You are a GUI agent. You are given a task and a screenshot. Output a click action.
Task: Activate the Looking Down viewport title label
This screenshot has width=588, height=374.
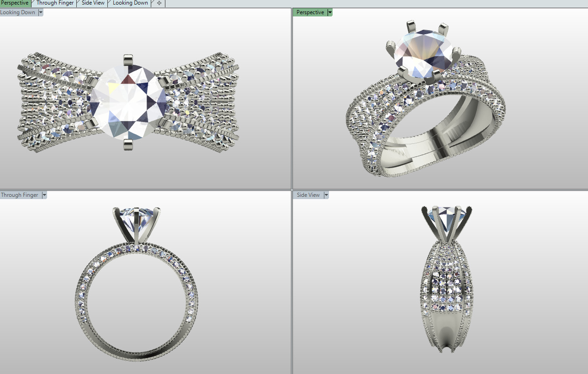tap(18, 12)
